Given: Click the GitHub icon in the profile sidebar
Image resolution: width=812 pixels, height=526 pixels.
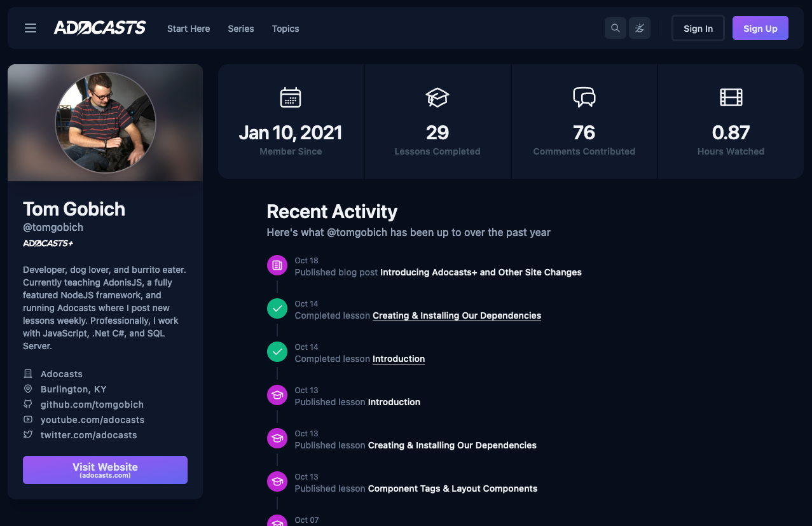Looking at the screenshot, I should pyautogui.click(x=28, y=405).
